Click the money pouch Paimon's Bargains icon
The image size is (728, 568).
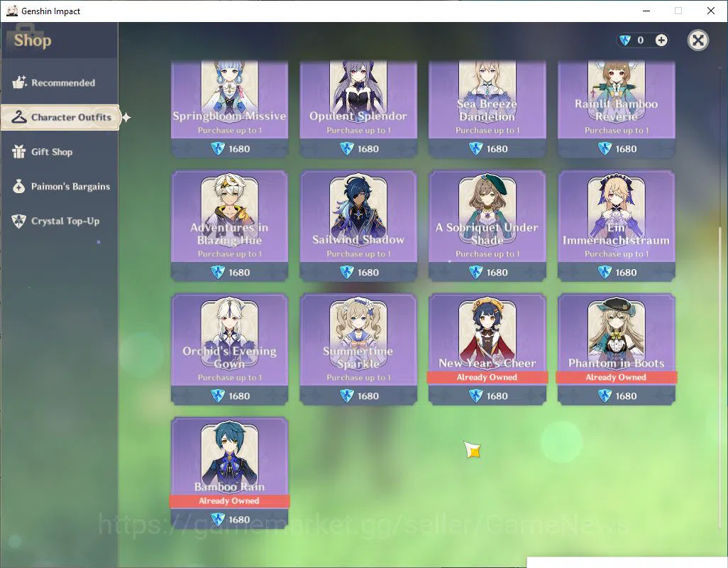[x=18, y=186]
